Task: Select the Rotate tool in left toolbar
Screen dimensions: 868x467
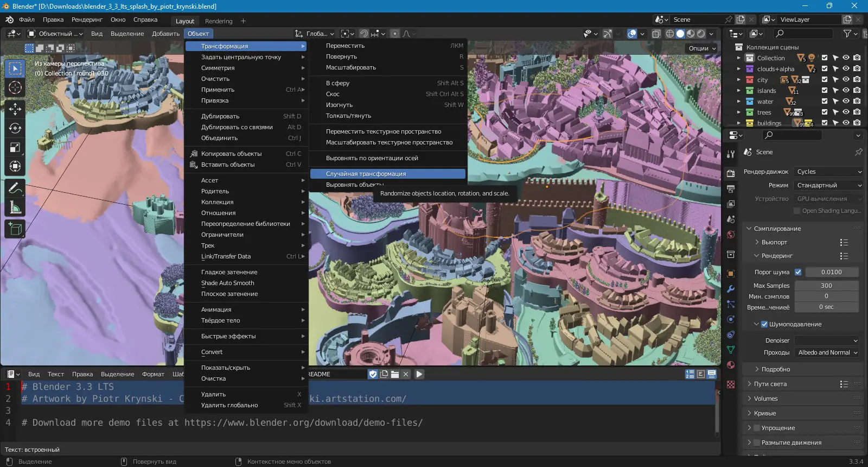Action: click(15, 128)
